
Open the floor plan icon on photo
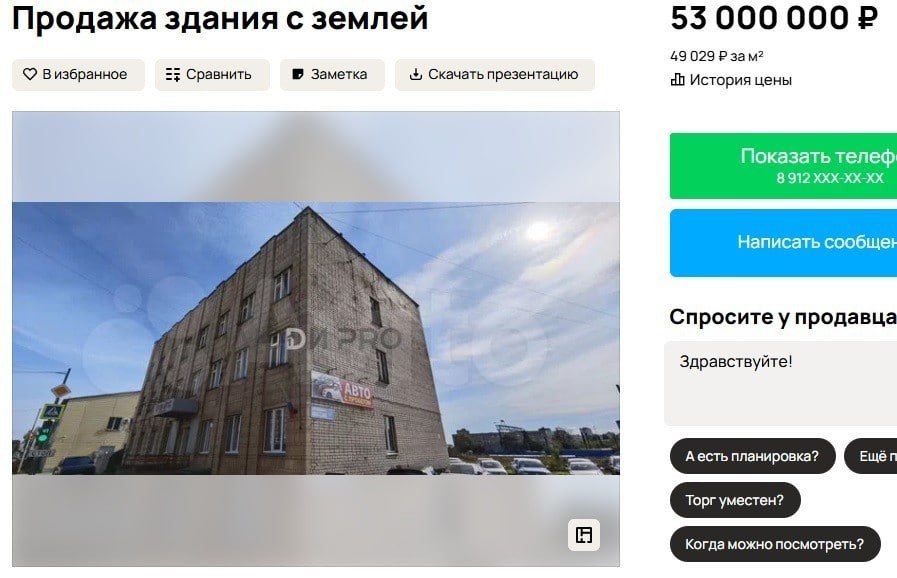pos(584,535)
